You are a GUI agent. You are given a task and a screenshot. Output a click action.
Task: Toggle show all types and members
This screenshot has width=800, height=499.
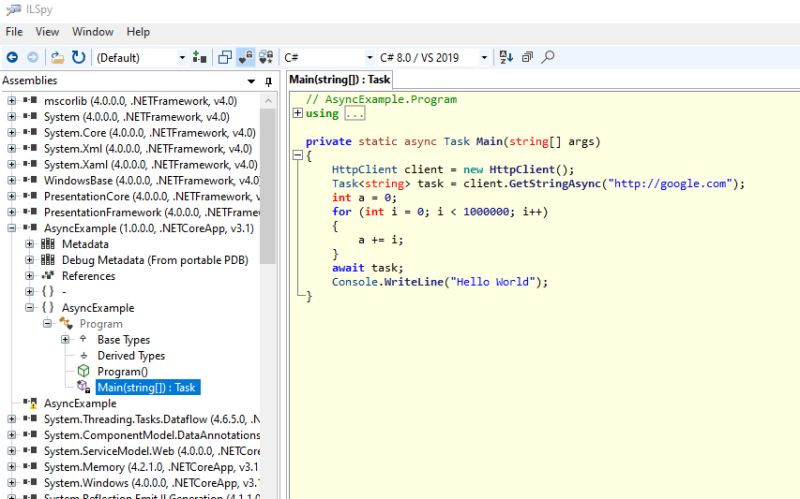(266, 57)
